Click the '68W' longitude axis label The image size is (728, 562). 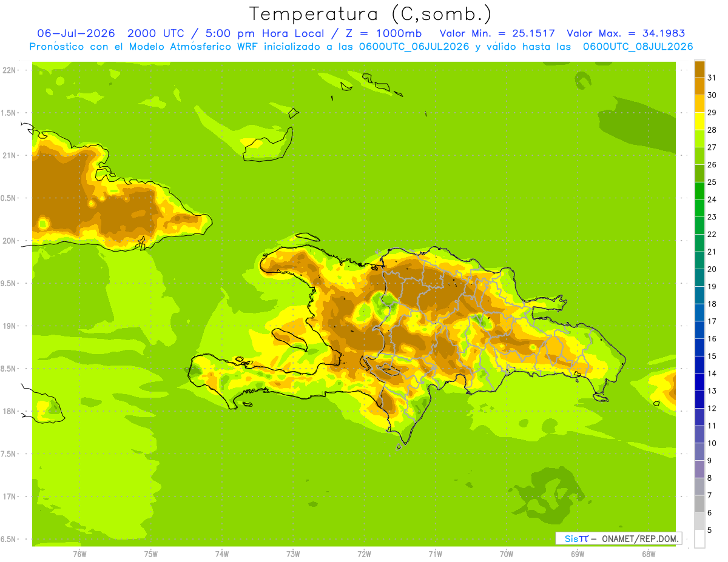(649, 554)
